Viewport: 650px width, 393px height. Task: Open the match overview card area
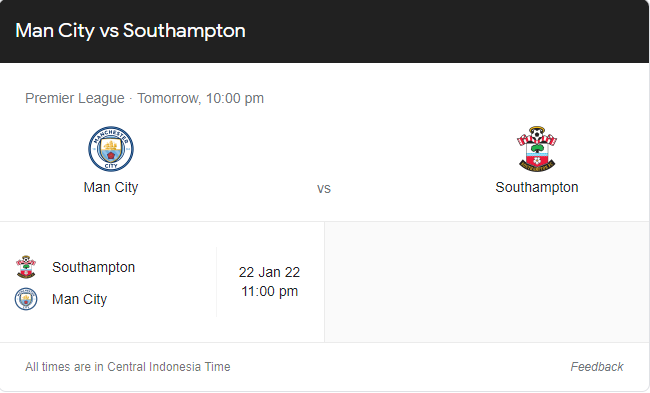coord(324,142)
